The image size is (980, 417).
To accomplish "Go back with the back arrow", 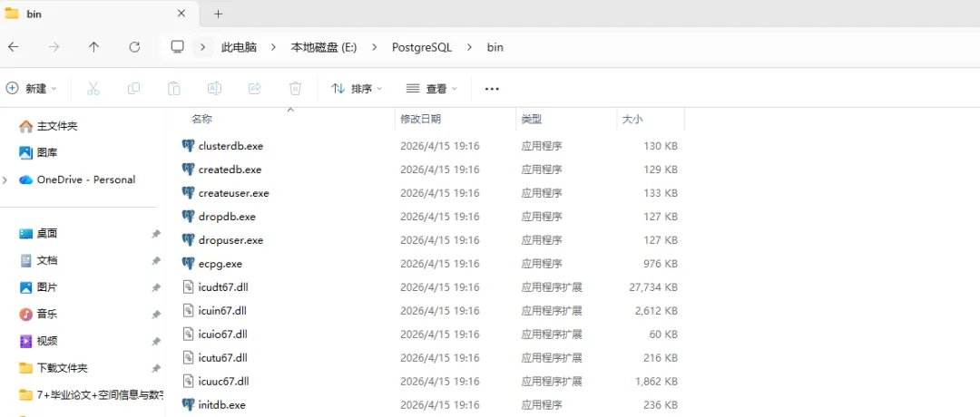I will pos(13,47).
